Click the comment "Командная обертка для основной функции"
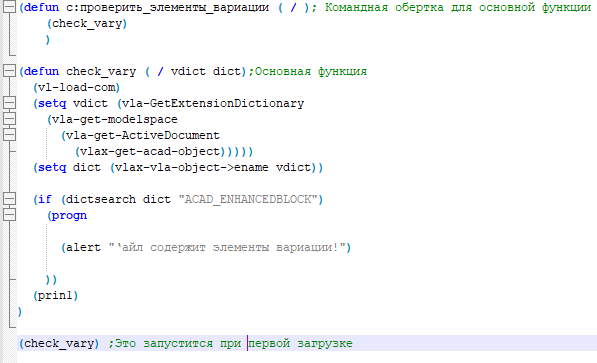Screen dimensions: 597x363 coord(458,7)
